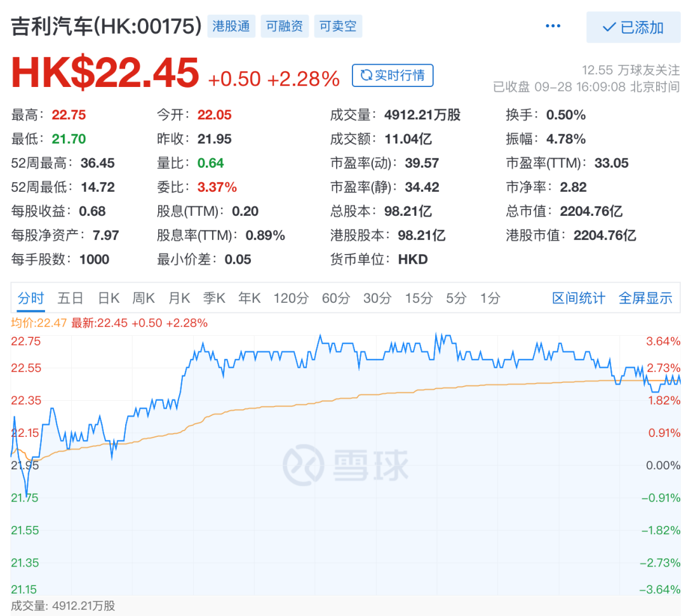Select the 60分 interval tab
The image size is (686, 616).
(x=335, y=298)
